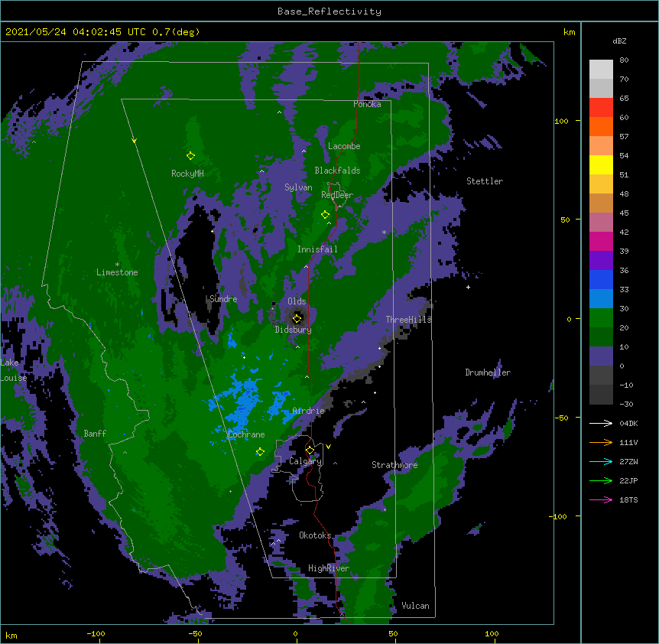Screen dimensions: 659x644
Task: Click the white 04DK arrow in legend
Action: [x=601, y=423]
